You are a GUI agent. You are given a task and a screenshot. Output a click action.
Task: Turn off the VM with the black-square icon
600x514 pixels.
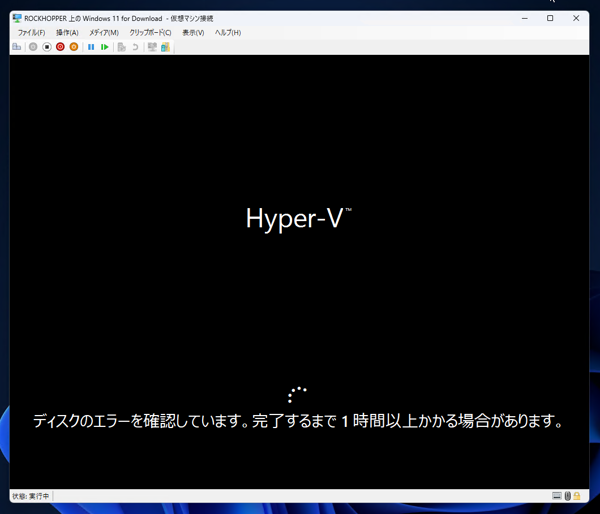coord(47,47)
